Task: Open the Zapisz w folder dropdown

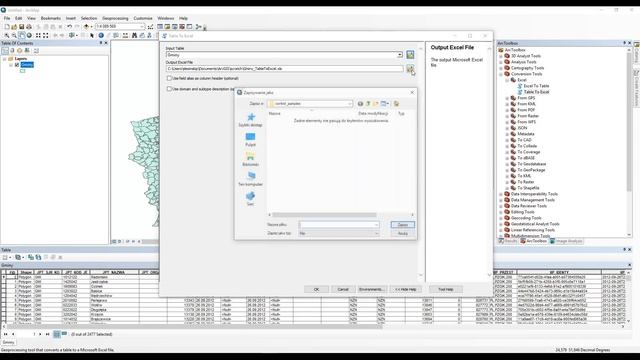Action: [x=350, y=104]
